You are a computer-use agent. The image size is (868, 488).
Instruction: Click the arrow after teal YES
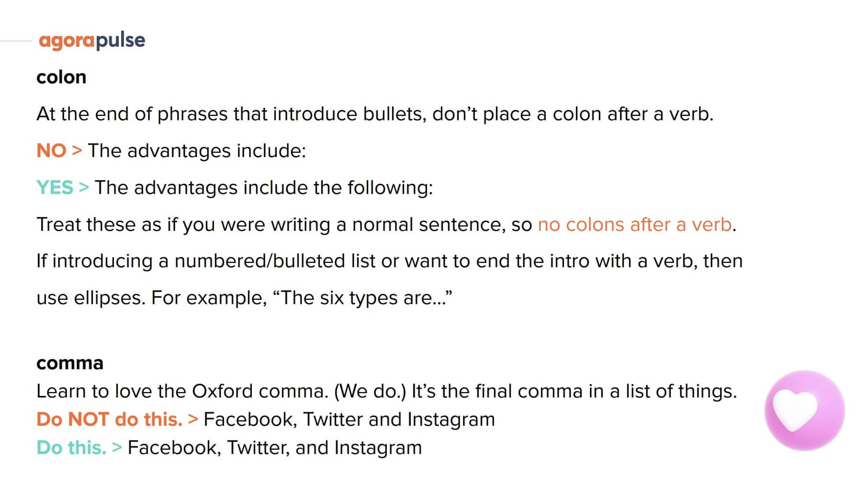coord(84,188)
